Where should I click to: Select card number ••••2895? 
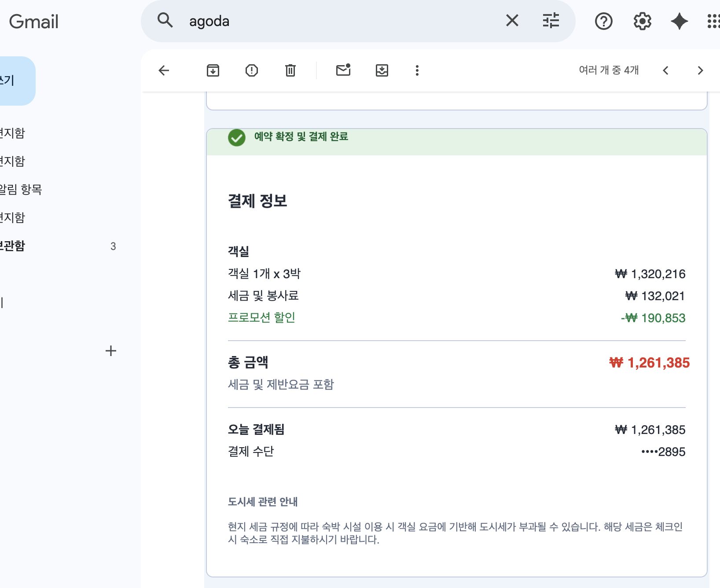click(x=663, y=452)
